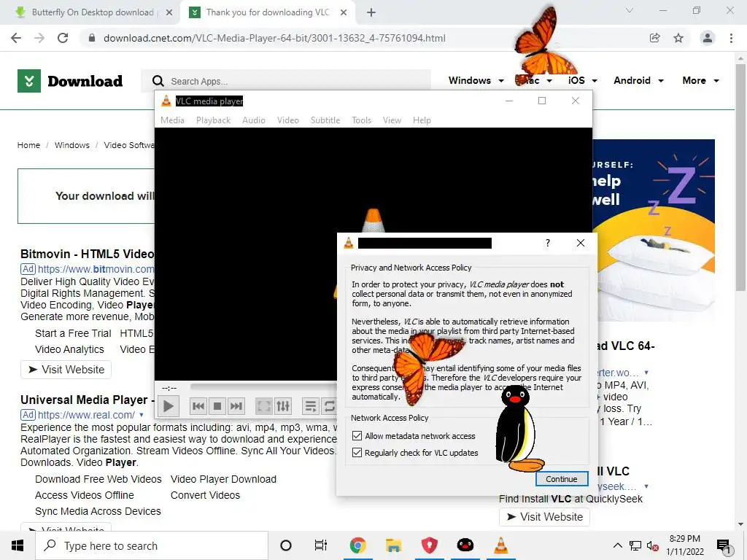Click the pillow sleep advertisement banner
The height and width of the screenshot is (560, 747).
(x=654, y=231)
